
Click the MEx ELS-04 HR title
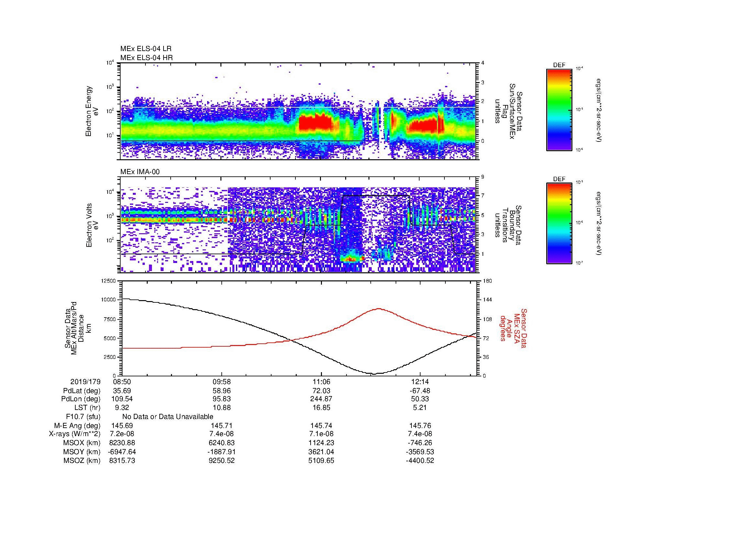click(146, 58)
